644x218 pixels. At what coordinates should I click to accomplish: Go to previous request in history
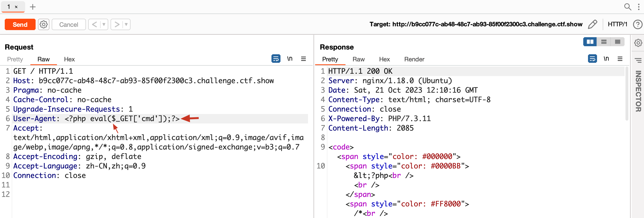pos(94,24)
